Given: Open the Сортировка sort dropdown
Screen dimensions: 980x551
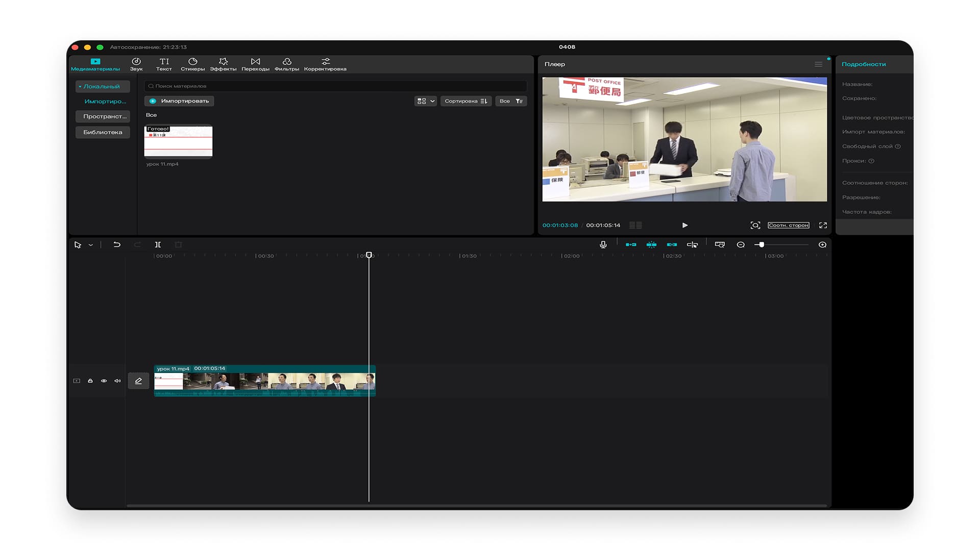Looking at the screenshot, I should [x=465, y=101].
